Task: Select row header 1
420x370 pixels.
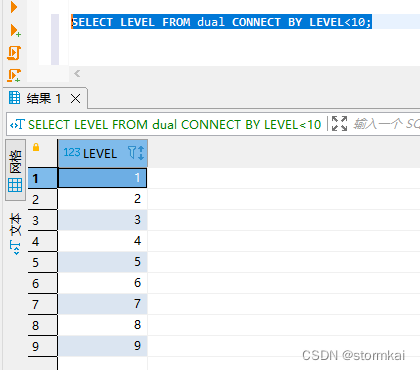Action: [43, 178]
